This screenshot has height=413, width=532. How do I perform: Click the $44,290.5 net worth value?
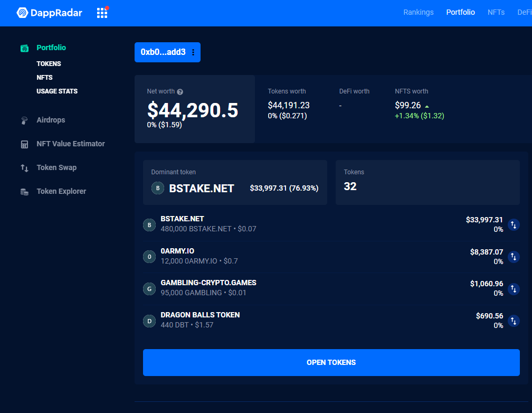[193, 110]
